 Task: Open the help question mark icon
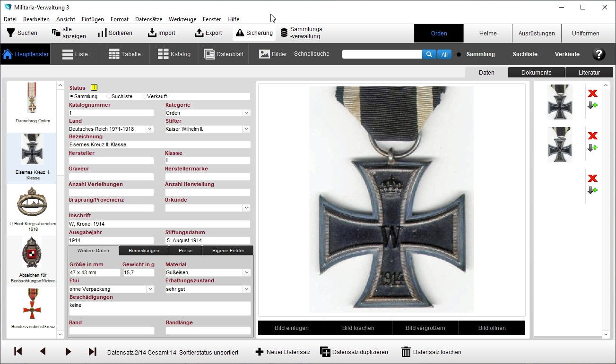click(x=599, y=54)
